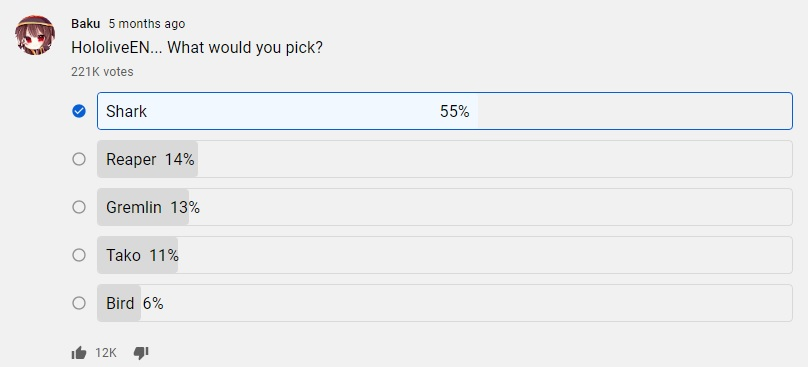Click the 12K like count

click(106, 353)
